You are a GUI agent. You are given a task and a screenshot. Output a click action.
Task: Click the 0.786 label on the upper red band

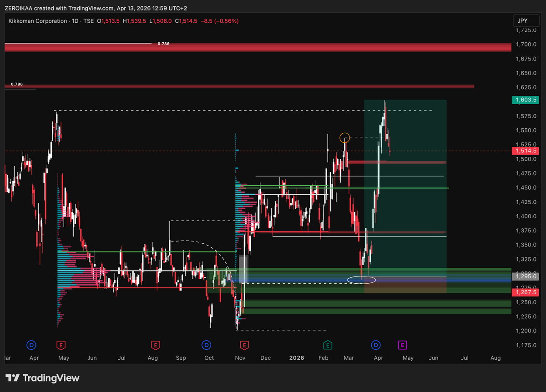coord(163,44)
